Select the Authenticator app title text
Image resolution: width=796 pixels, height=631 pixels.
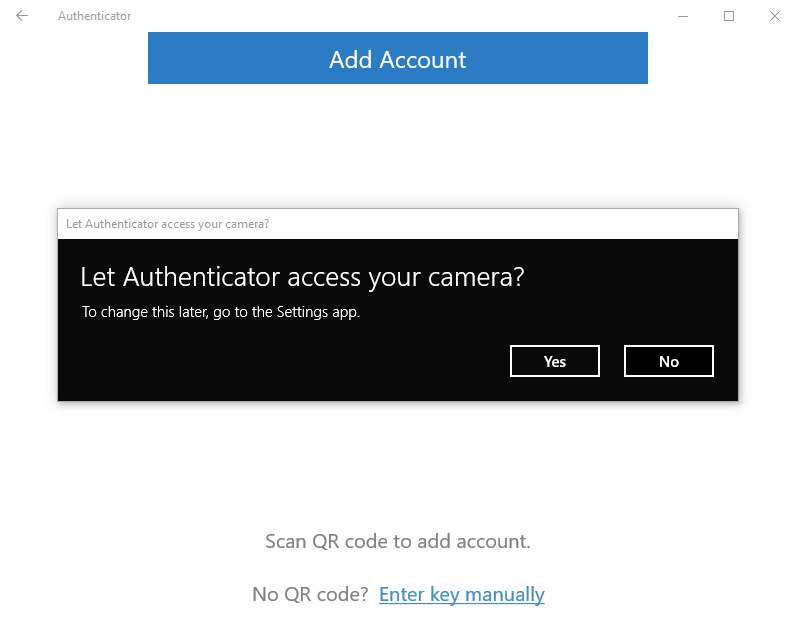pos(94,16)
